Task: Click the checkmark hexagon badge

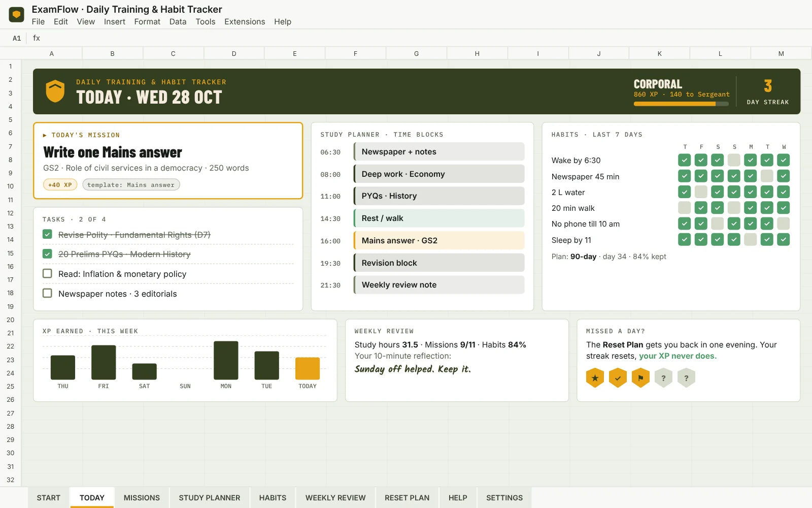Action: [x=618, y=378]
